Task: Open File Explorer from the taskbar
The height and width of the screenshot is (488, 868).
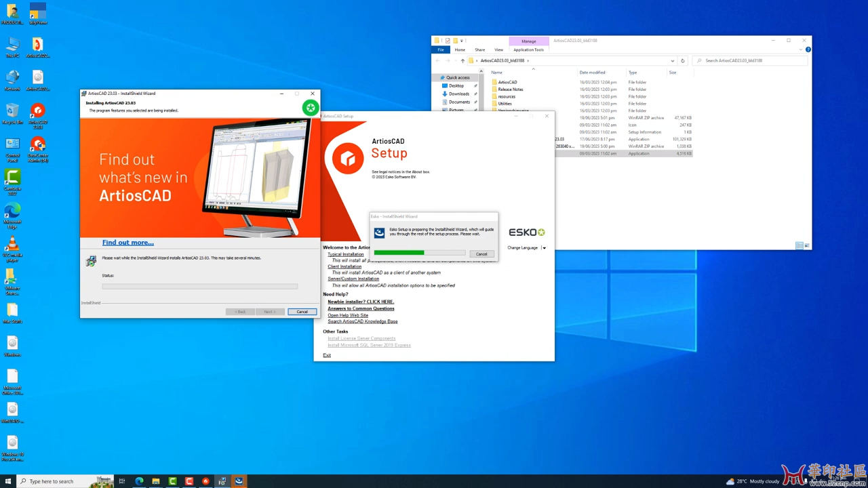Action: [156, 481]
